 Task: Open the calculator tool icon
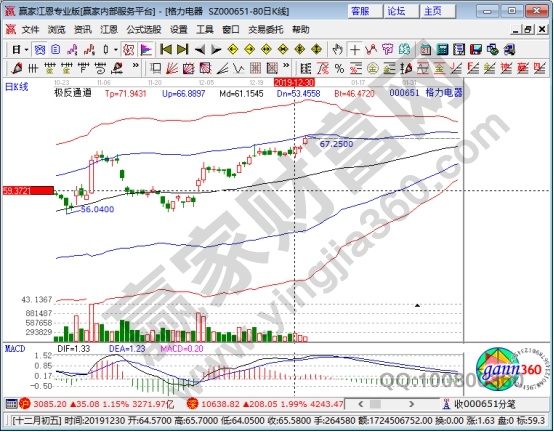coord(442,50)
